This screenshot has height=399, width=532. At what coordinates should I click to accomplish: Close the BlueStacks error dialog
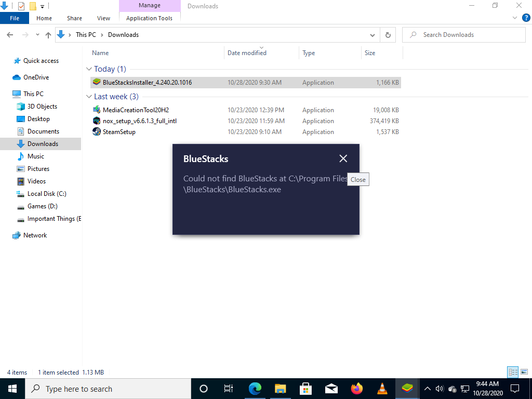click(x=343, y=158)
